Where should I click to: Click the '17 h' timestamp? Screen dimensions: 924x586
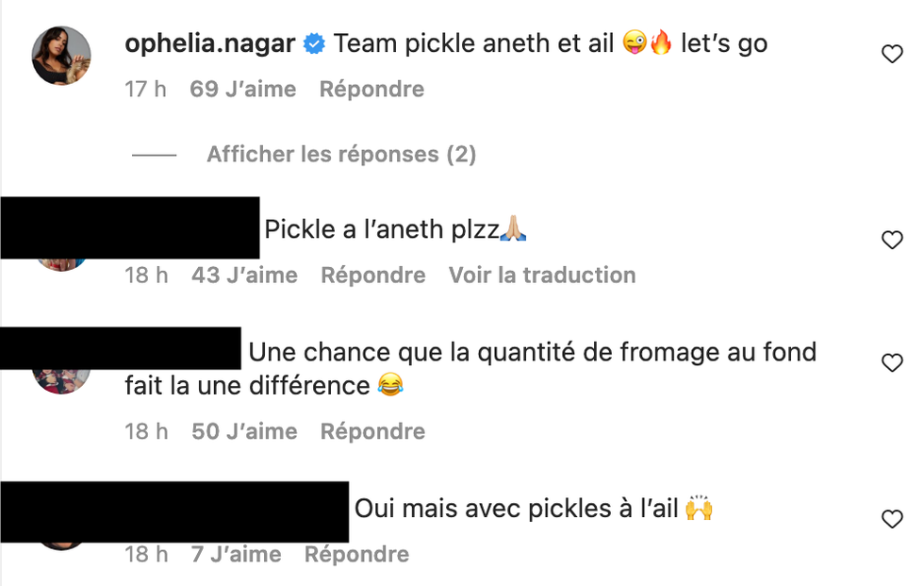pyautogui.click(x=145, y=89)
